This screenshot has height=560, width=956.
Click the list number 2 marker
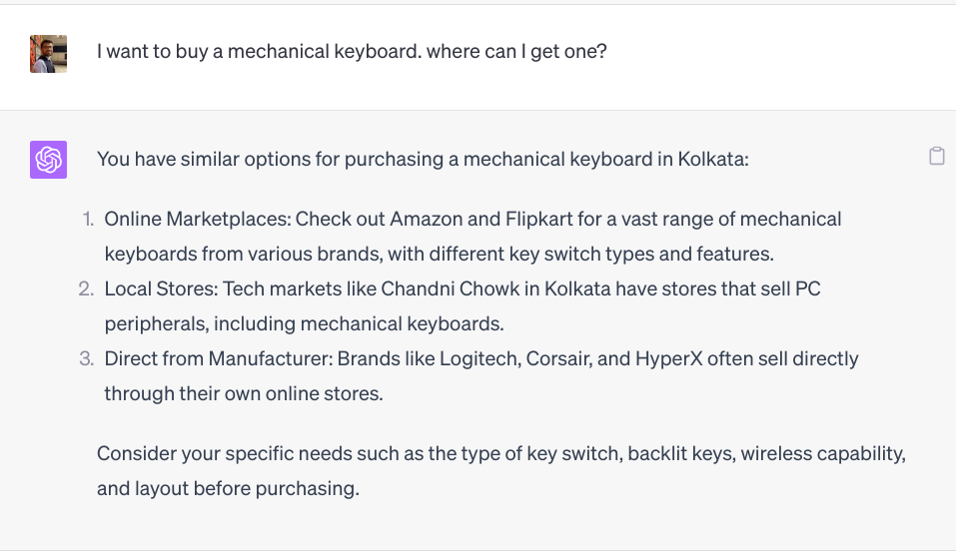[x=87, y=288]
